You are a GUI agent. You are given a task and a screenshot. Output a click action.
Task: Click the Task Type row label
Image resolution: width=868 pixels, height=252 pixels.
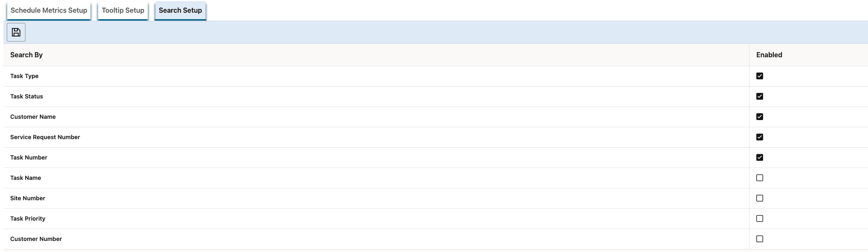point(24,76)
